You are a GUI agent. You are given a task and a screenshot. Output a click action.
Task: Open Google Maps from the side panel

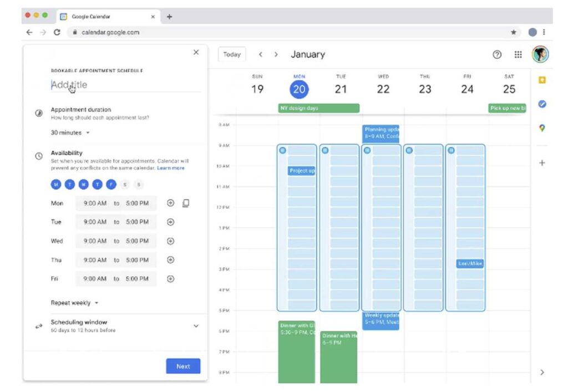(x=542, y=128)
